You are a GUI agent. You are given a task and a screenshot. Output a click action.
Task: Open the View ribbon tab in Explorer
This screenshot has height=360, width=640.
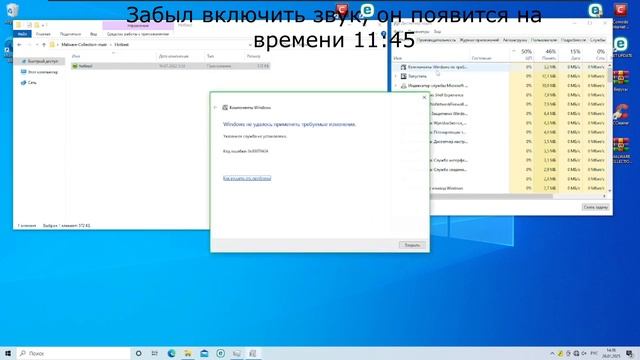(x=93, y=34)
